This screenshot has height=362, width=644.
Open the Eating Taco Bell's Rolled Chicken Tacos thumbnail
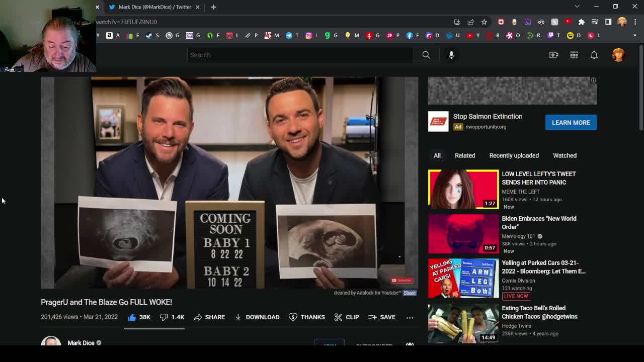[x=463, y=323]
